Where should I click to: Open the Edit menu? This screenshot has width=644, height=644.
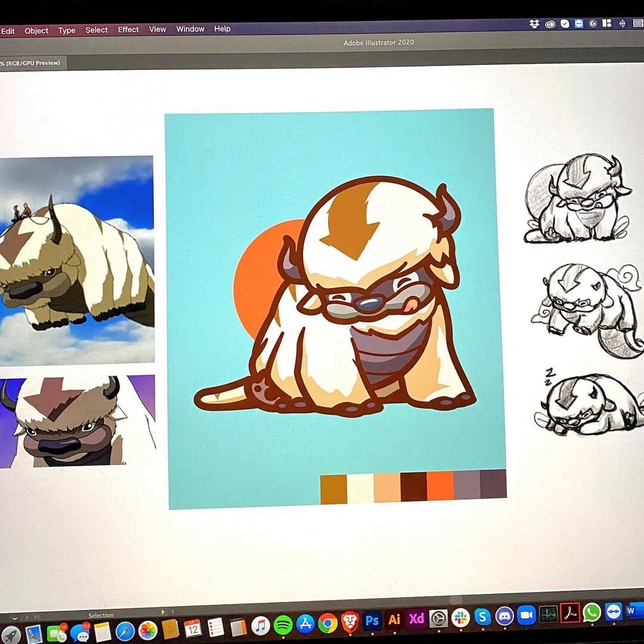point(7,31)
